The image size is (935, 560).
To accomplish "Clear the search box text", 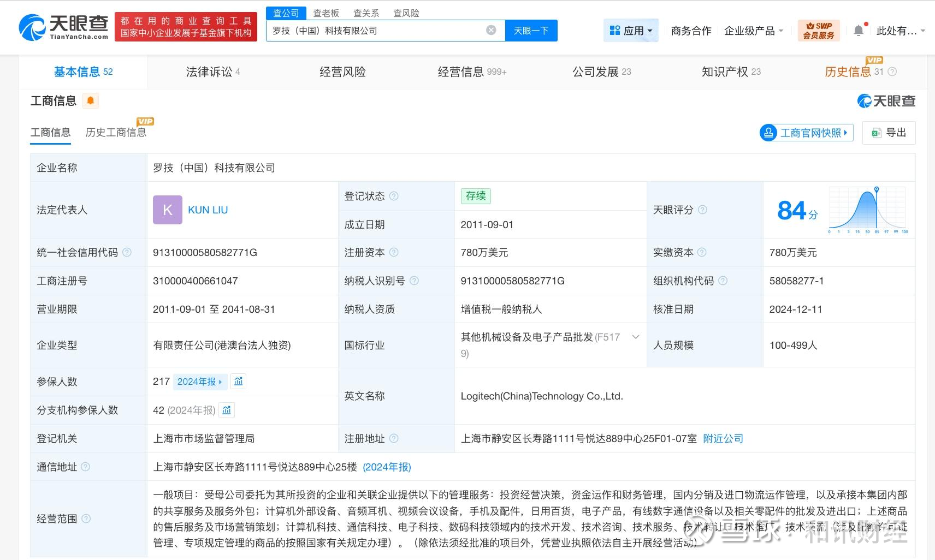I will 491,31.
